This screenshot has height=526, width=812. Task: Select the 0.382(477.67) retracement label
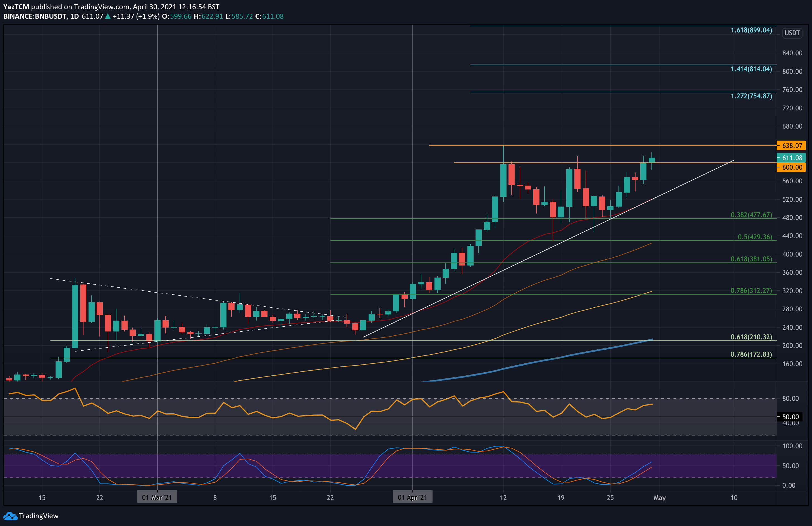[x=751, y=215]
